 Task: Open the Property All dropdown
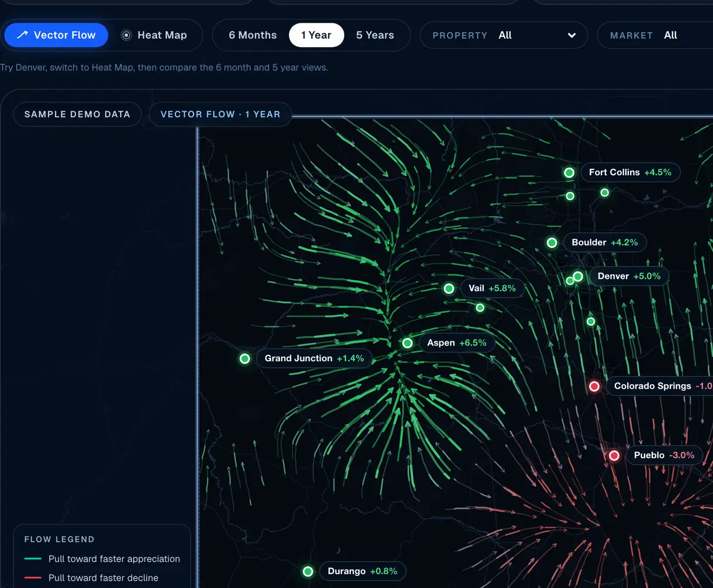tap(504, 35)
